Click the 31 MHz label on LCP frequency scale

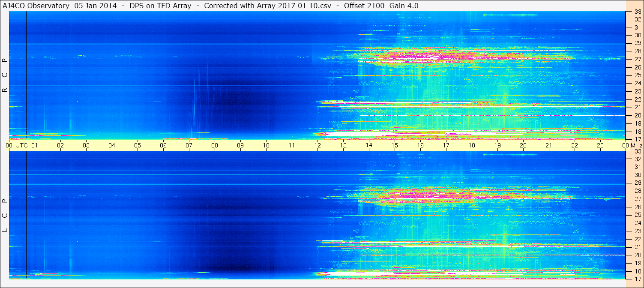point(637,167)
